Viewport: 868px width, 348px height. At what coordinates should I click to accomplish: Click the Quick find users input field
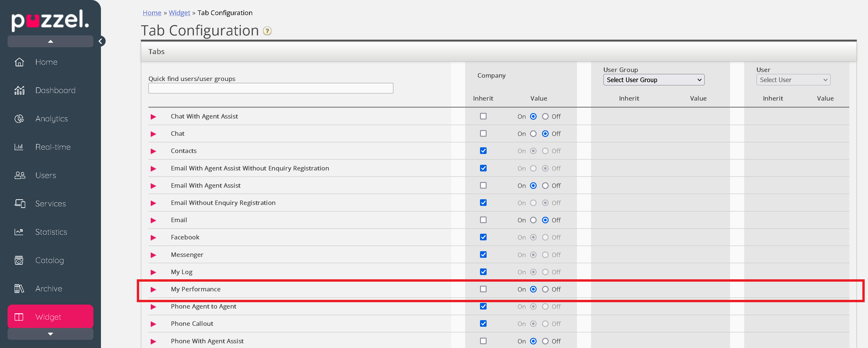click(x=271, y=88)
